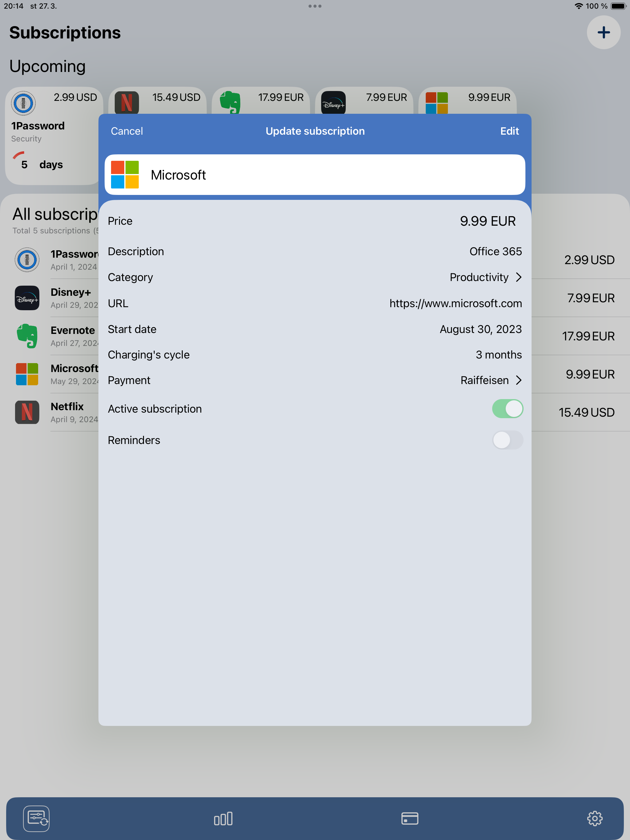This screenshot has height=840, width=630.
Task: Turn off Active subscription switch
Action: [x=508, y=409]
